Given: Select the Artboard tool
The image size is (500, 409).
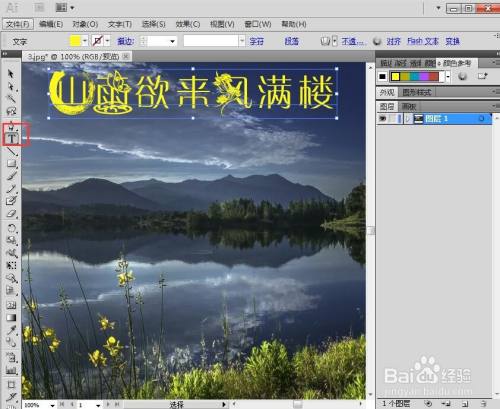Looking at the screenshot, I should coord(11,384).
